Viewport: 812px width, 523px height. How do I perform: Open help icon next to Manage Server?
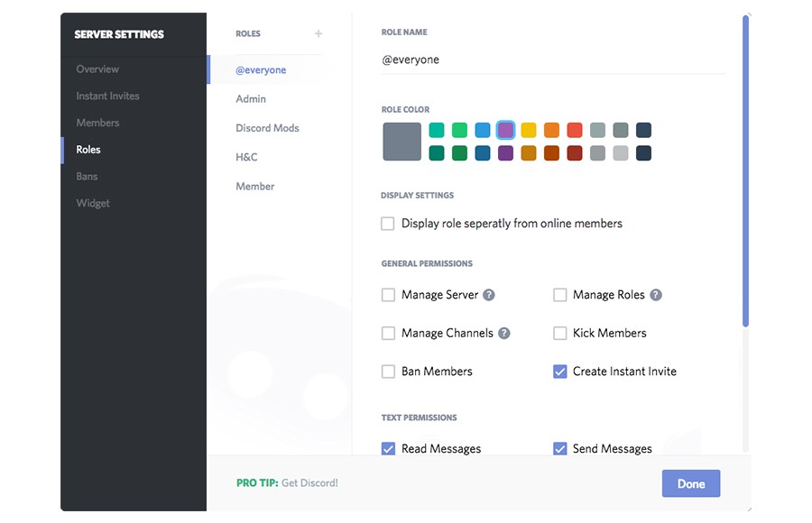click(489, 295)
